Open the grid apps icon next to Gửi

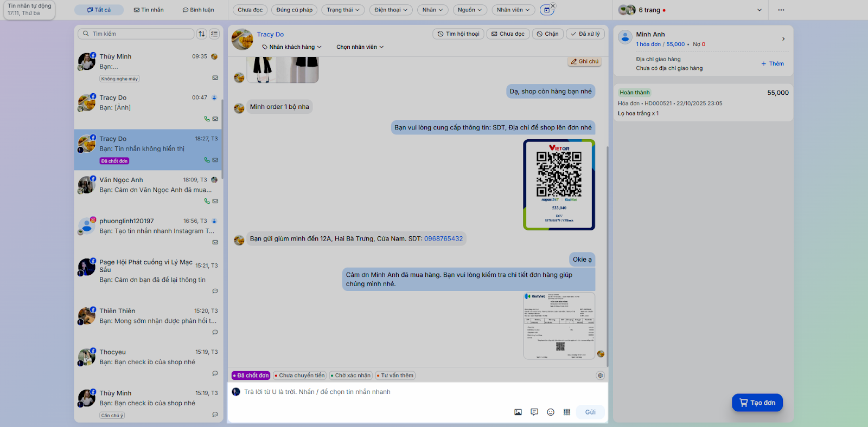click(567, 412)
